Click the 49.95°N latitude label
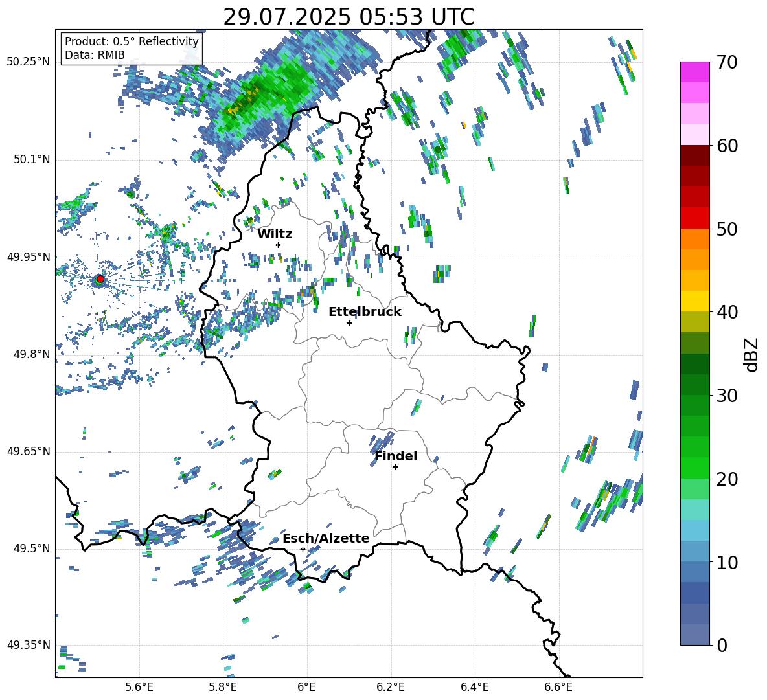 pos(29,256)
